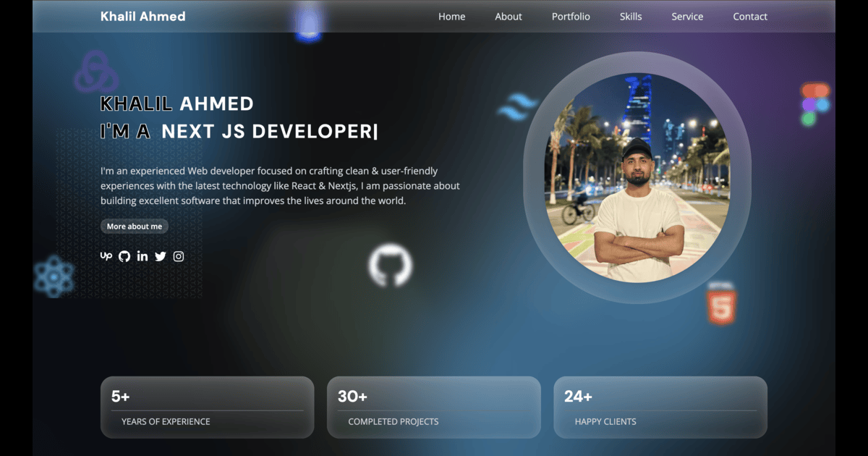Click the circular profile photo

(637, 177)
